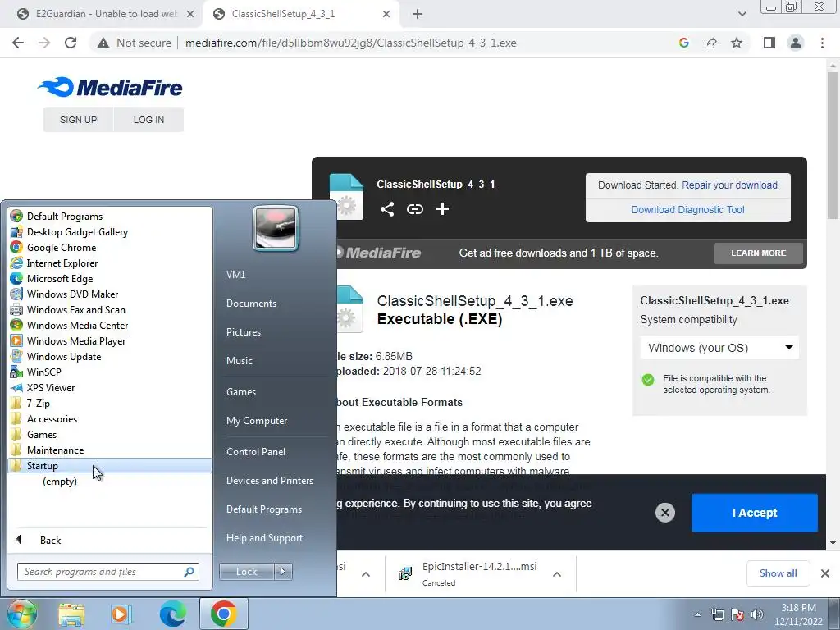Bookmark this page with the star icon
Viewport: 840px width, 630px height.
pyautogui.click(x=737, y=43)
